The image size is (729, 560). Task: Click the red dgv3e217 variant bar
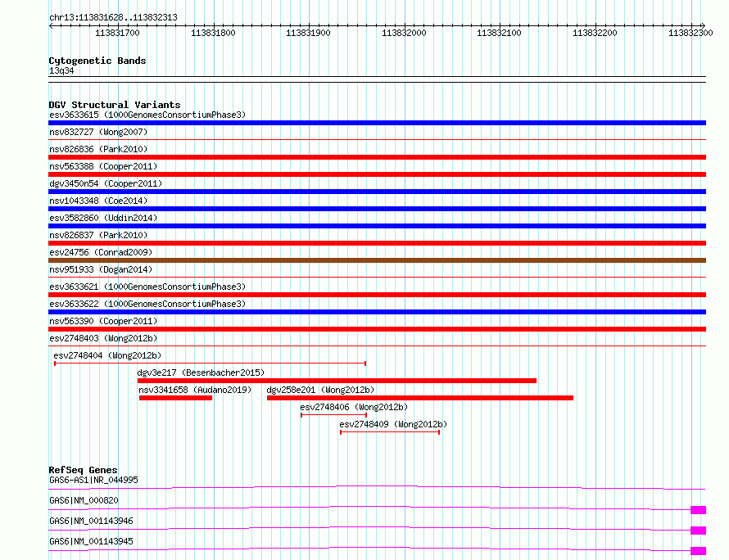pyautogui.click(x=337, y=381)
